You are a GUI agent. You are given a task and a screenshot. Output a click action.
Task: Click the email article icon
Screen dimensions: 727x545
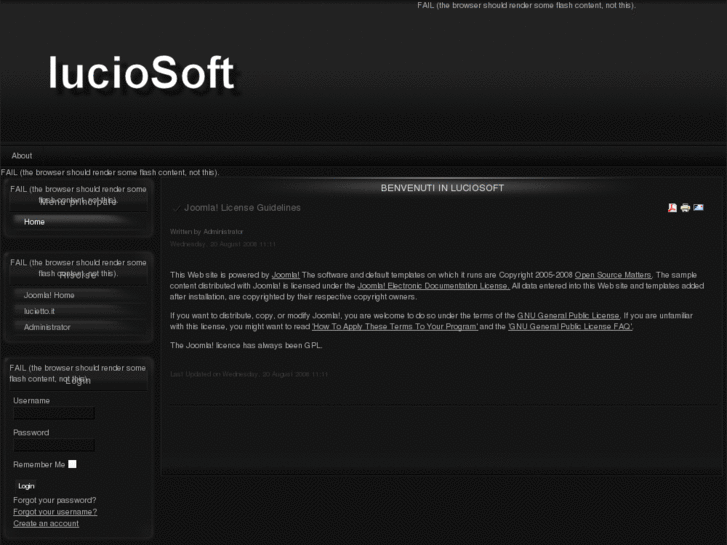coord(698,207)
